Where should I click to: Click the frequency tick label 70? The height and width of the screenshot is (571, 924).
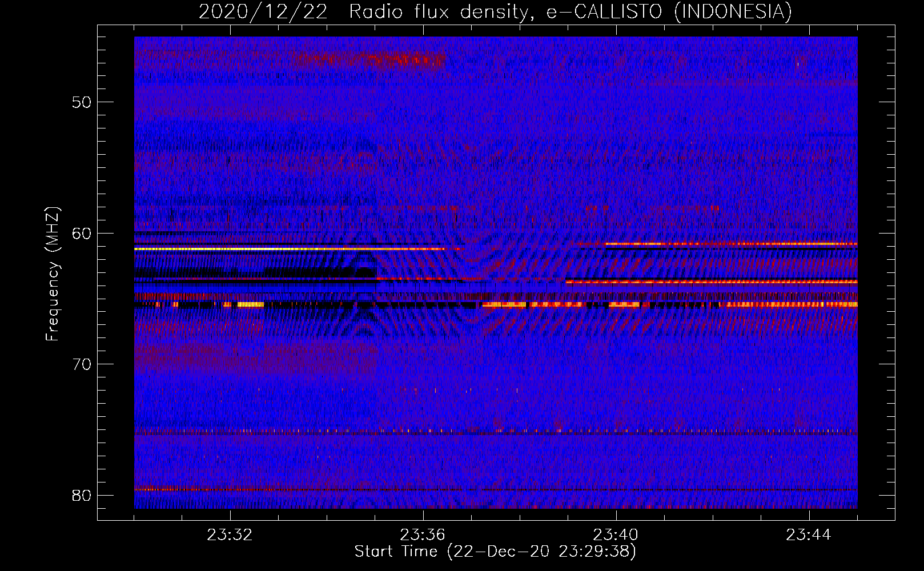[x=82, y=364]
